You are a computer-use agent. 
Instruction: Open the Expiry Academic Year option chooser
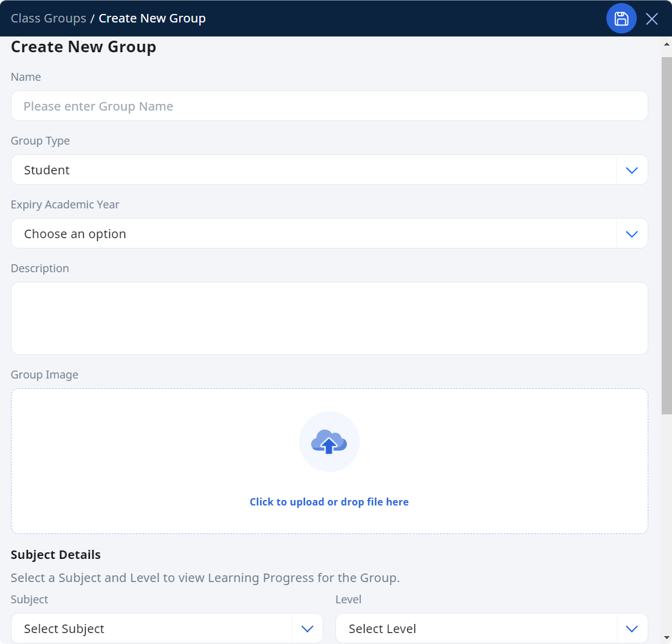pos(304,233)
